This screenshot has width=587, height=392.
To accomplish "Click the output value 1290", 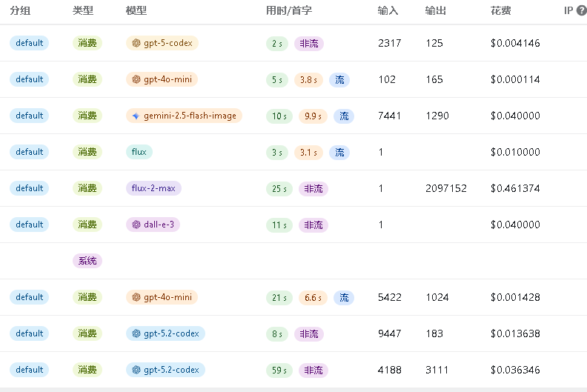I will coord(437,116).
